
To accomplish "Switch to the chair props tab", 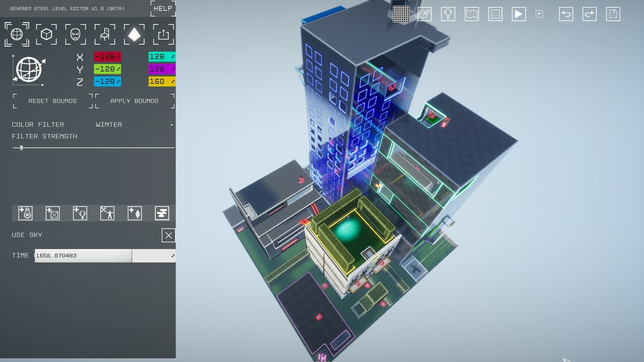I will [x=105, y=34].
